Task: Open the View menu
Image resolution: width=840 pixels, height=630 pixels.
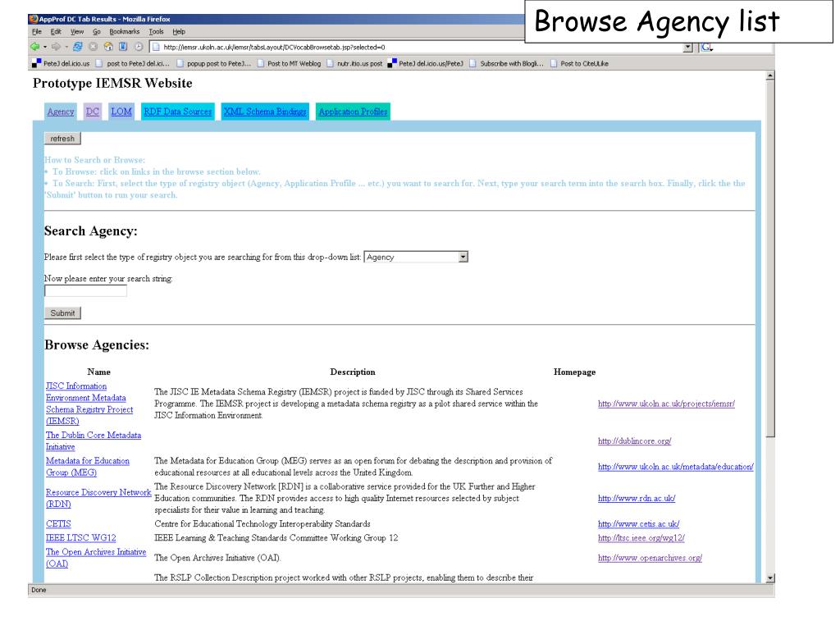Action: pyautogui.click(x=77, y=32)
